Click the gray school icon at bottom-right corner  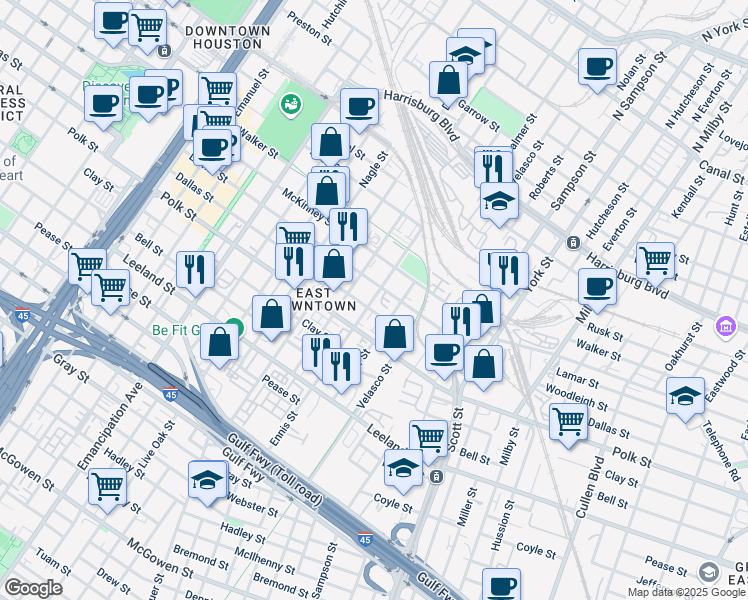tap(708, 573)
